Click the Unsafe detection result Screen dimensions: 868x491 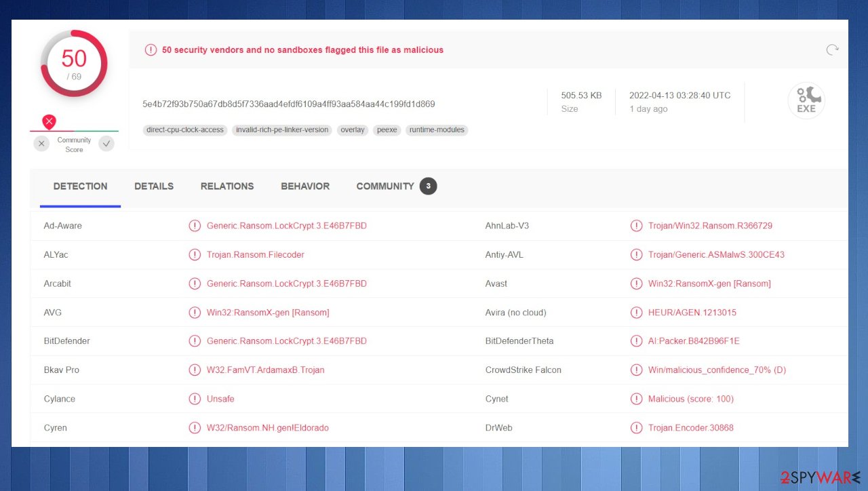(220, 399)
